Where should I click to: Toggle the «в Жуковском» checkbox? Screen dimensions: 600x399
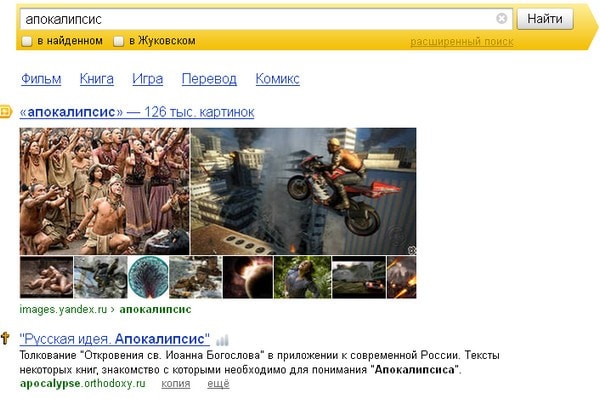[119, 41]
